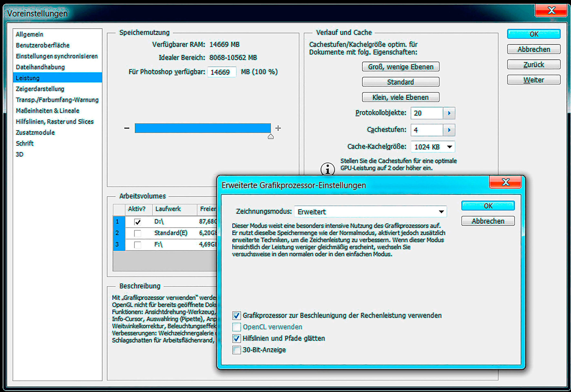Select Benutzeroberfläche category
The height and width of the screenshot is (392, 571).
[58, 45]
